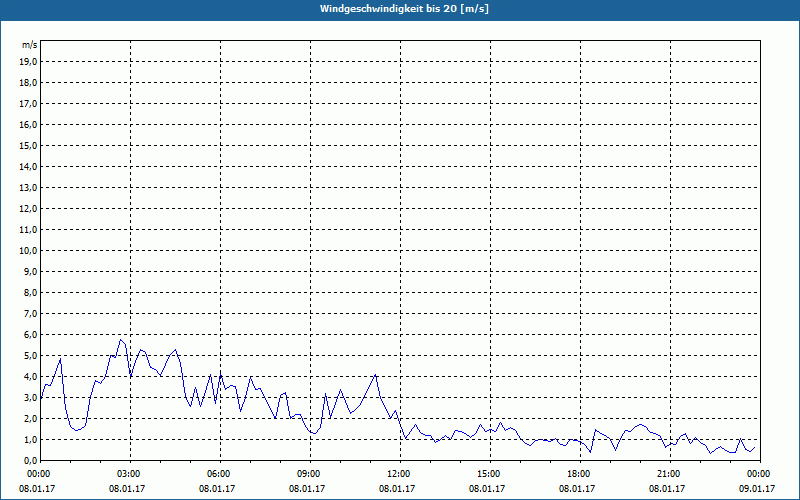800x500 pixels.
Task: Click the '09:00' time label
Action: coord(310,474)
